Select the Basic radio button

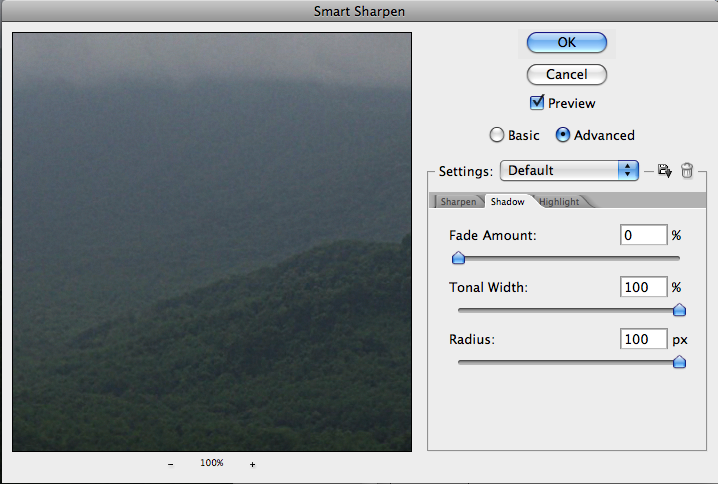(x=496, y=135)
